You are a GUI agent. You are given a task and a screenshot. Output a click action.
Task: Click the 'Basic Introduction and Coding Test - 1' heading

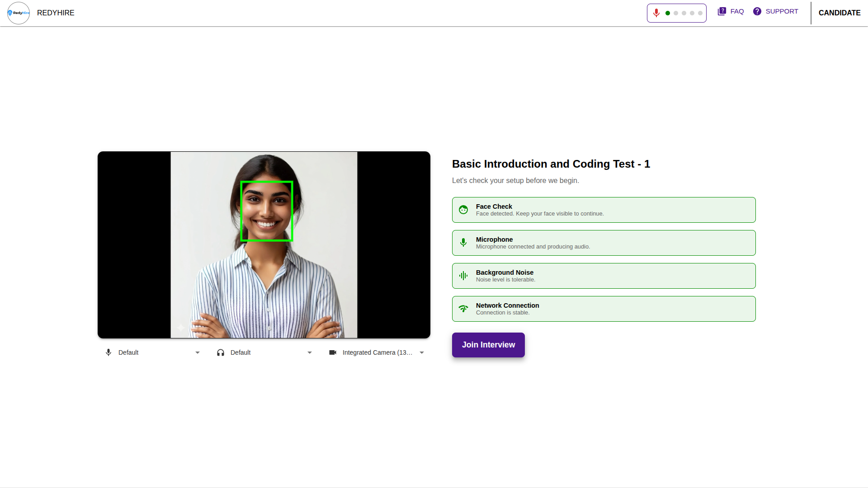click(x=551, y=164)
